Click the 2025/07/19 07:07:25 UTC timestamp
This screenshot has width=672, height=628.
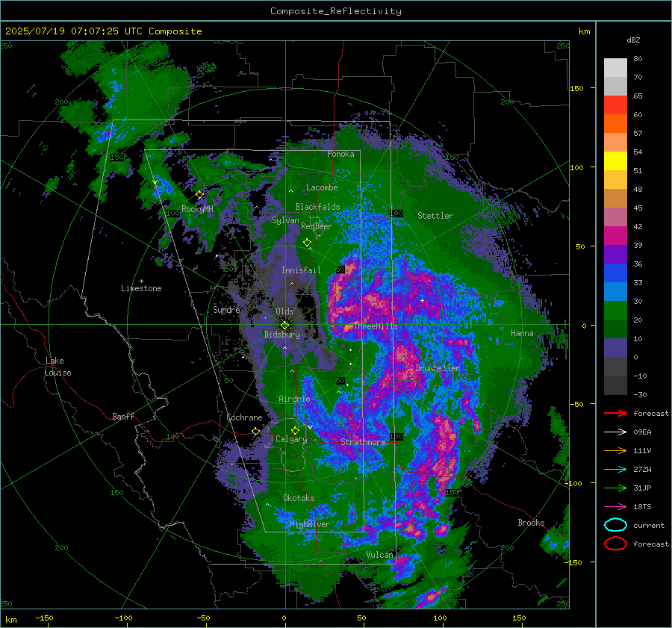click(74, 31)
